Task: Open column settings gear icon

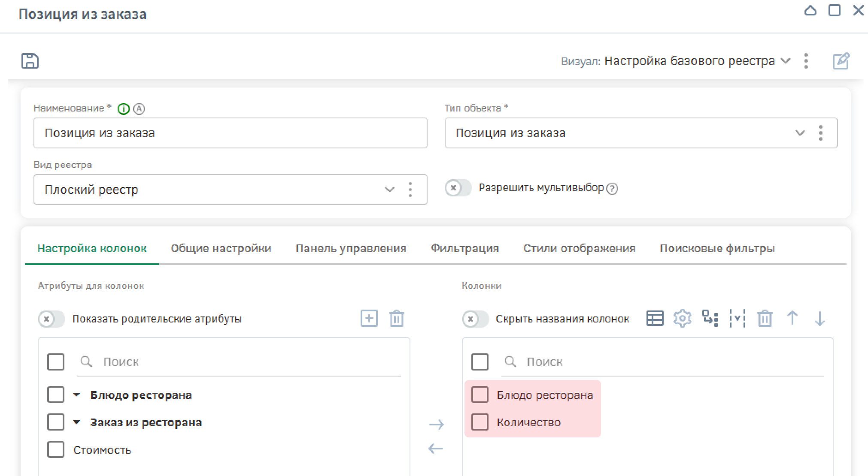Action: 682,318
